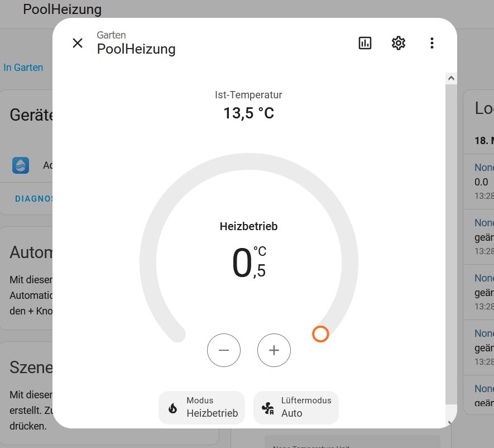Open entity settings gear icon
The width and height of the screenshot is (494, 448).
398,43
